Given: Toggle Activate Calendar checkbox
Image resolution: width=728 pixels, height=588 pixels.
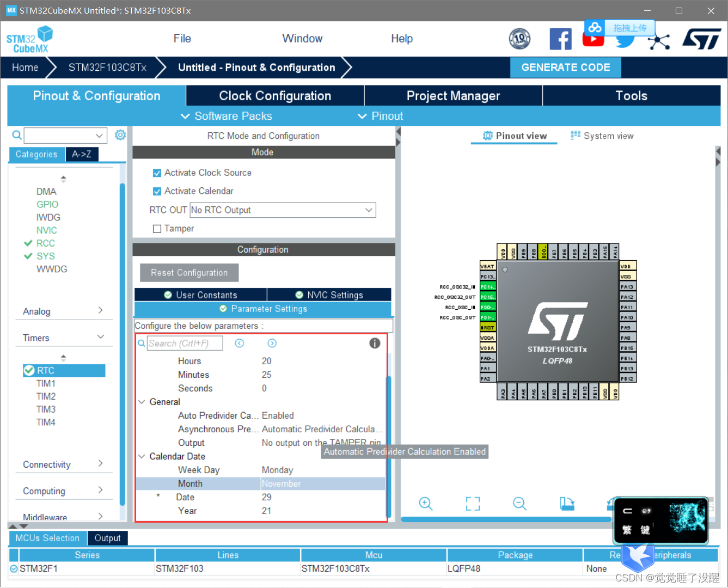Looking at the screenshot, I should pos(157,191).
